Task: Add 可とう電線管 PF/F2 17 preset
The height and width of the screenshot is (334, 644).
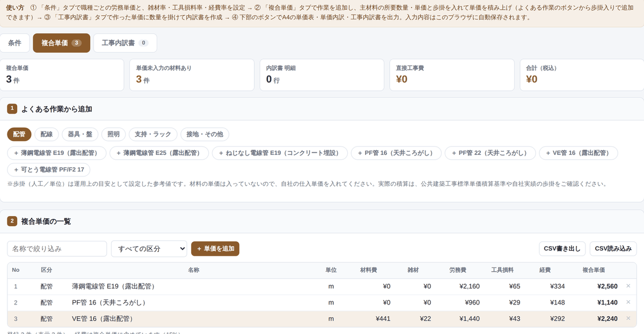Action: point(49,170)
